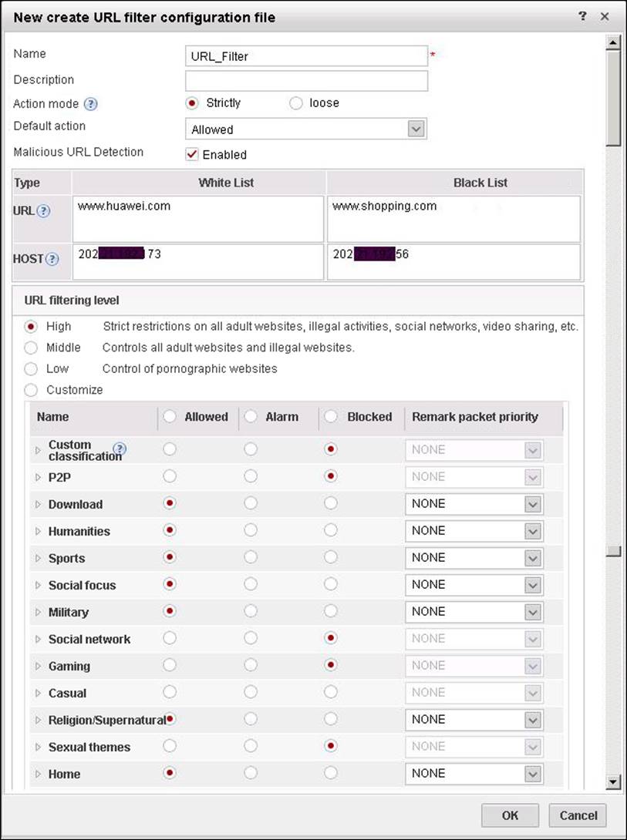
Task: Choose the Middle URL filtering level
Action: [x=32, y=348]
